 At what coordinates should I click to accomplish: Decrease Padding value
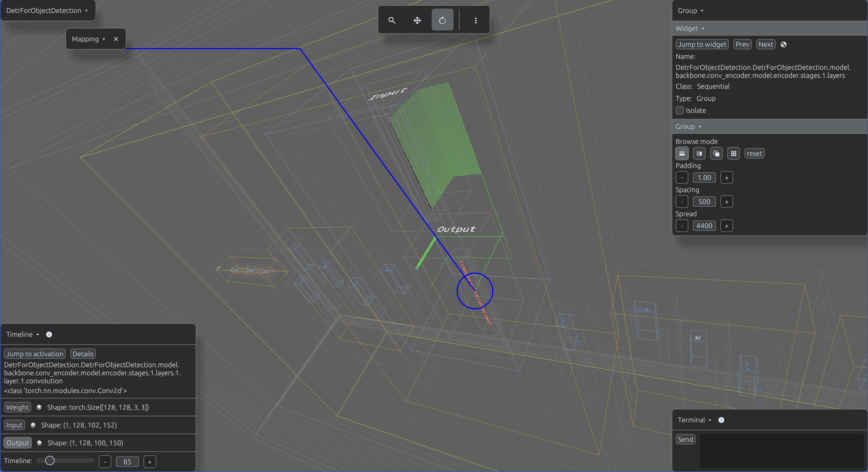682,178
